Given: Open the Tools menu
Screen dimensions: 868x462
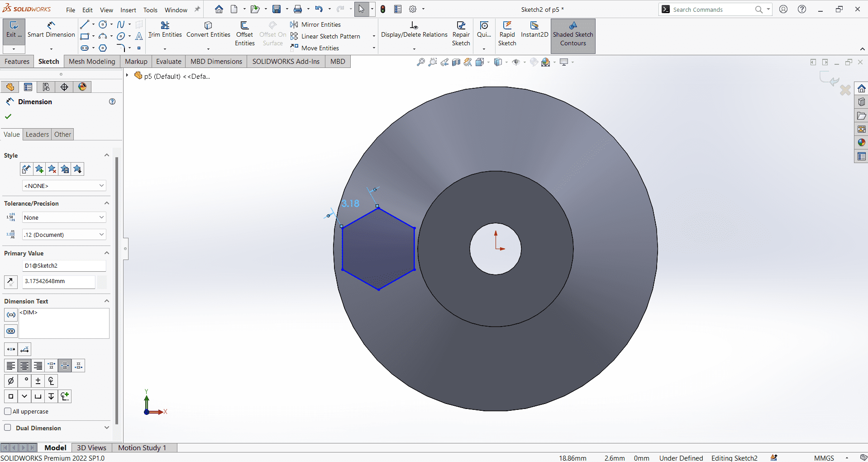Looking at the screenshot, I should (x=150, y=10).
